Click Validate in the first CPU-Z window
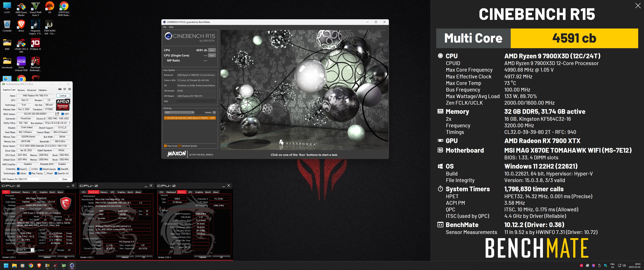The width and height of the screenshot is (644, 270). point(47,257)
